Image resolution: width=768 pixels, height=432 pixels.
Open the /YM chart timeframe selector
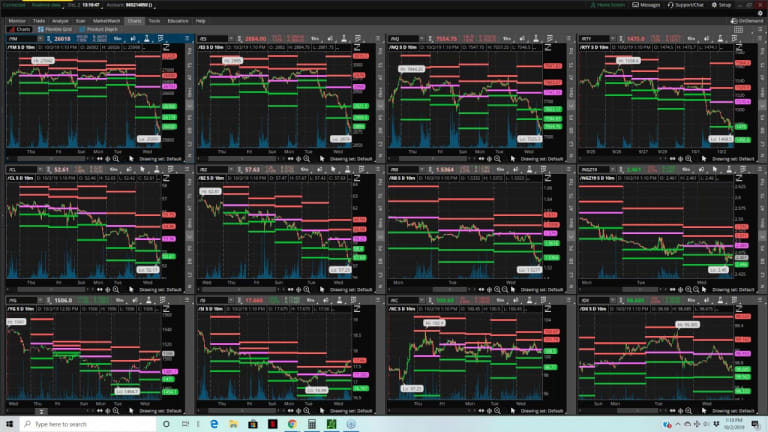pyautogui.click(x=118, y=39)
